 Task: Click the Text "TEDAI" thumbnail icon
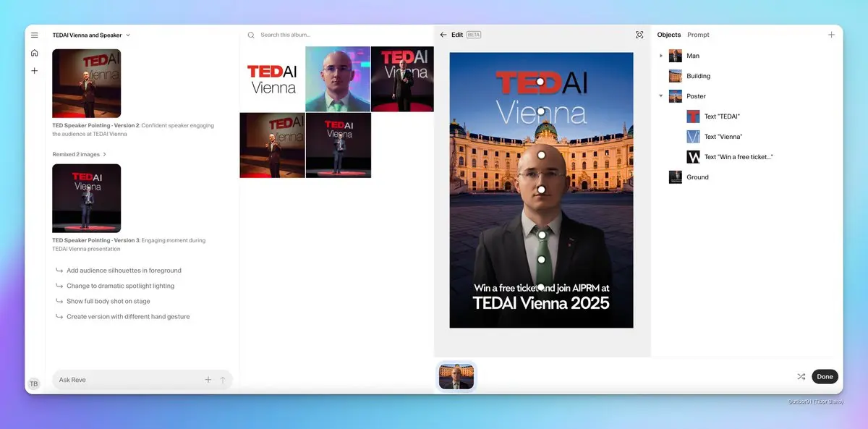tap(693, 116)
